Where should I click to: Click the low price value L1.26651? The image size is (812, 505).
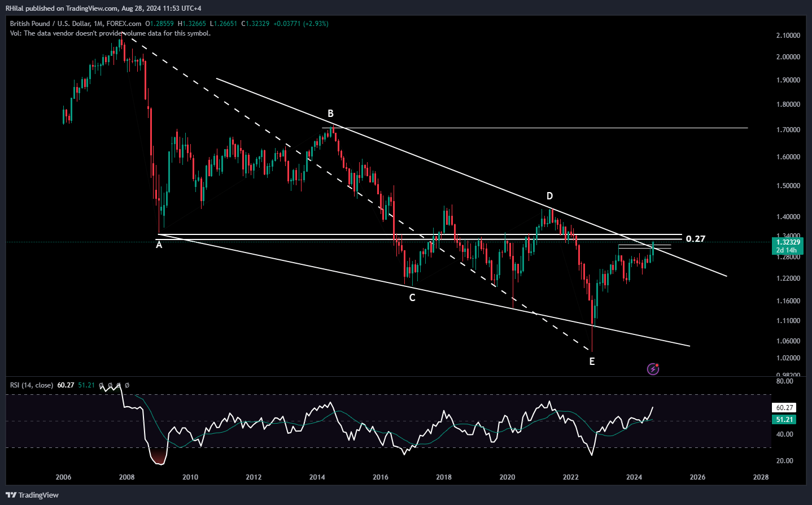click(x=224, y=24)
